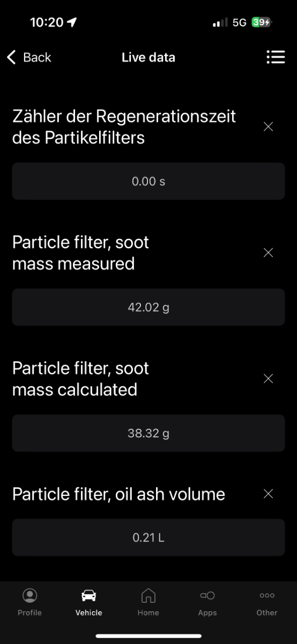The height and width of the screenshot is (644, 297).
Task: Remove soot mass measured parameter
Action: tap(269, 253)
